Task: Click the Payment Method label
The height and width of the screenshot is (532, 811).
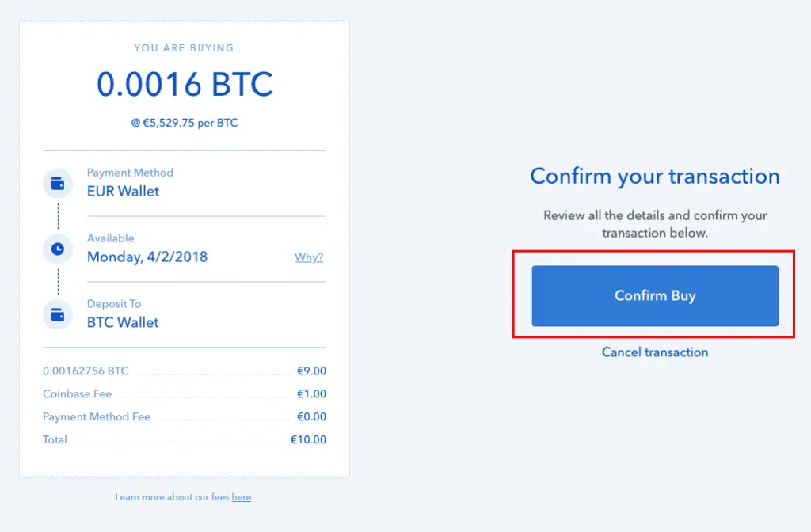Action: pyautogui.click(x=130, y=173)
